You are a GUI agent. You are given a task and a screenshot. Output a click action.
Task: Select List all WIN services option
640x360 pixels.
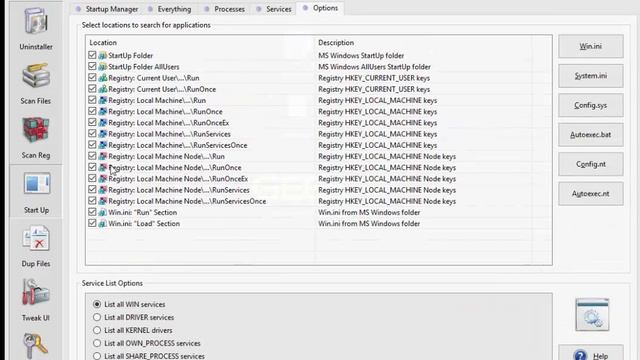pyautogui.click(x=97, y=304)
